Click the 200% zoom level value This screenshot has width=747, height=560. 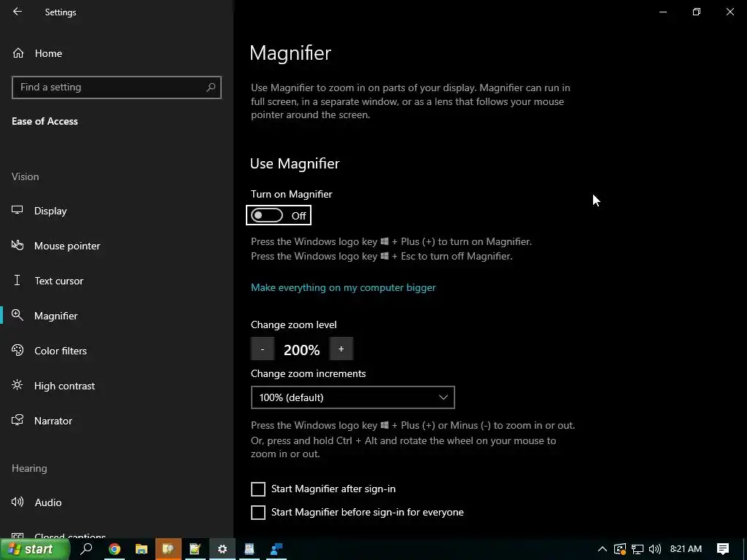pyautogui.click(x=301, y=351)
